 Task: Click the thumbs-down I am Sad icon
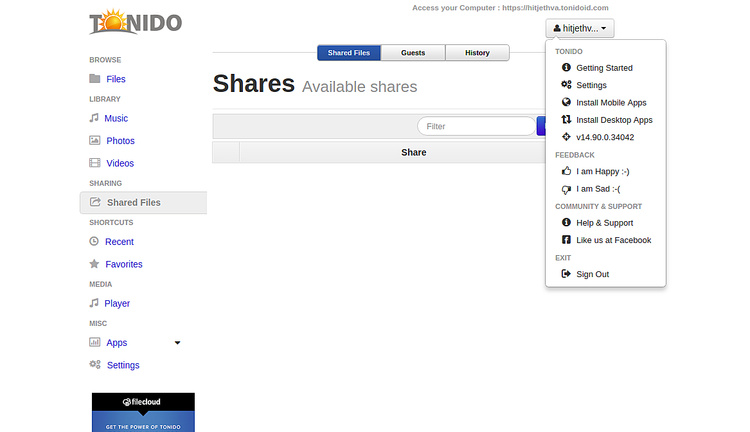566,189
